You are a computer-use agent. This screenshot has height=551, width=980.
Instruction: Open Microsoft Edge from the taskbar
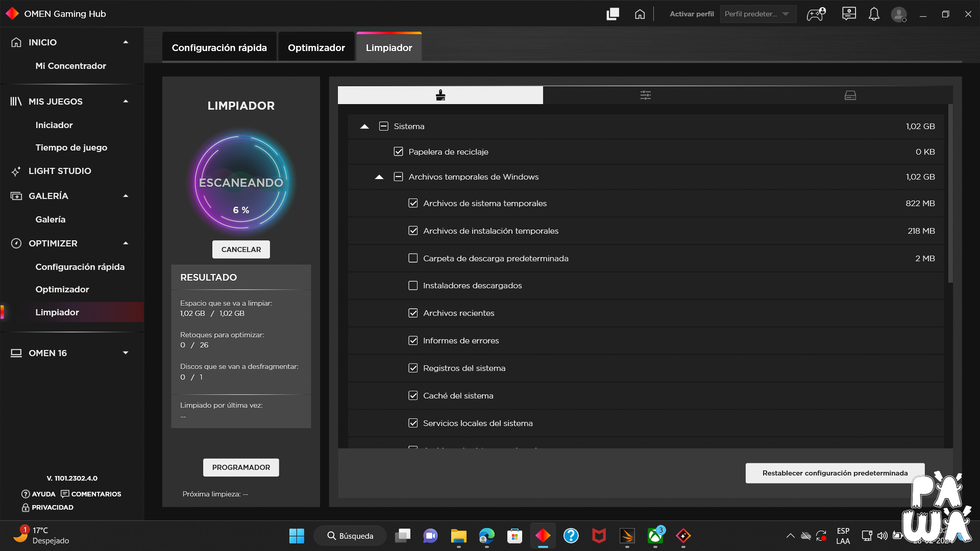click(x=487, y=536)
